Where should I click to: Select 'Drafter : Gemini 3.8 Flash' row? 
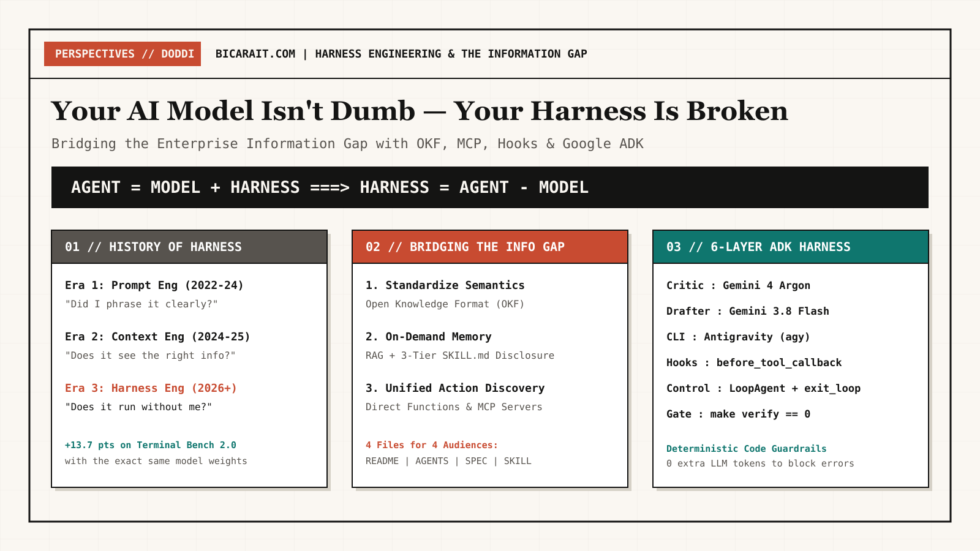748,311
